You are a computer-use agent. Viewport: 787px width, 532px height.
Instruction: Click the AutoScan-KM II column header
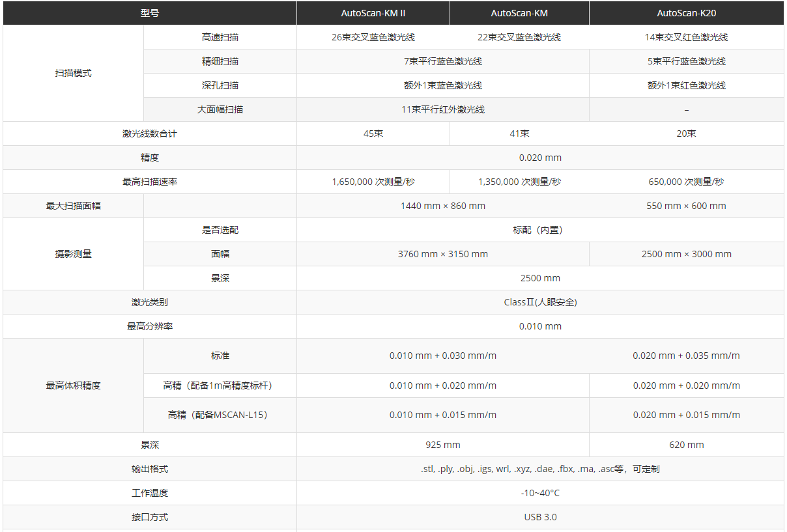tap(373, 13)
